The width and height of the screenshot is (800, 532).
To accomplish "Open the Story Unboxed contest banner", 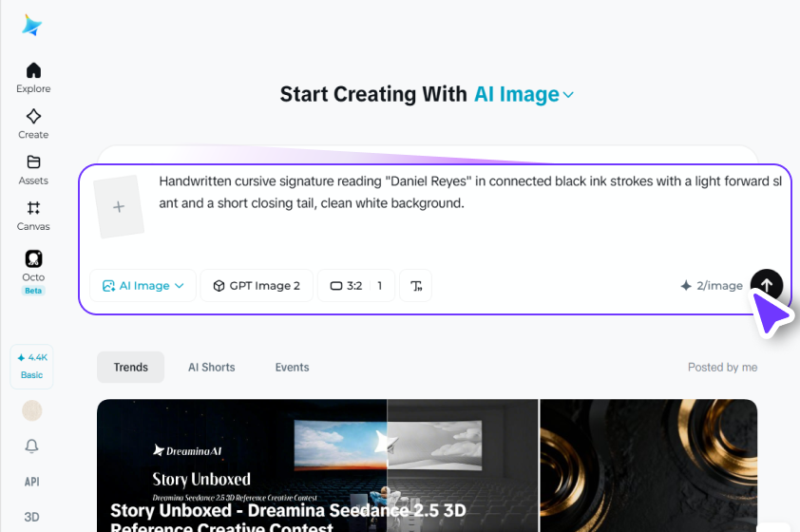I will [x=317, y=465].
